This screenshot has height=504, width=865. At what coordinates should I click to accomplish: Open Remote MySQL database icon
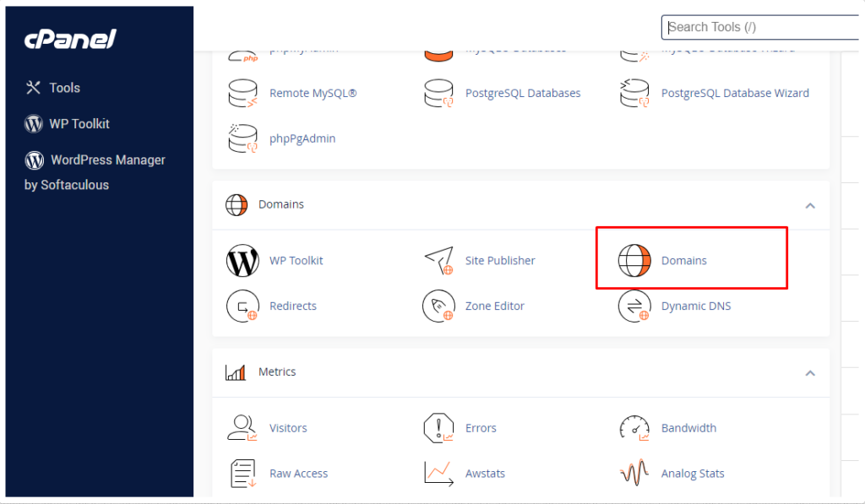242,93
